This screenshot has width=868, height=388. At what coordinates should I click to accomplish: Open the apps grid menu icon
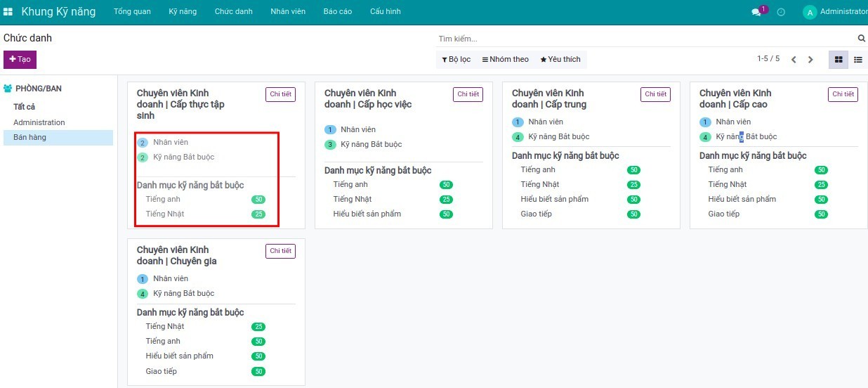(x=8, y=12)
